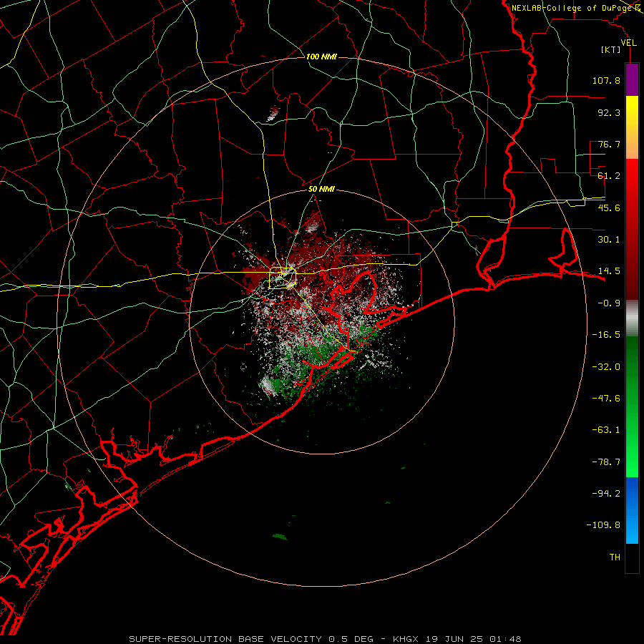Click the 92.3 velocity scale value
The height and width of the screenshot is (644, 644).
609,112
